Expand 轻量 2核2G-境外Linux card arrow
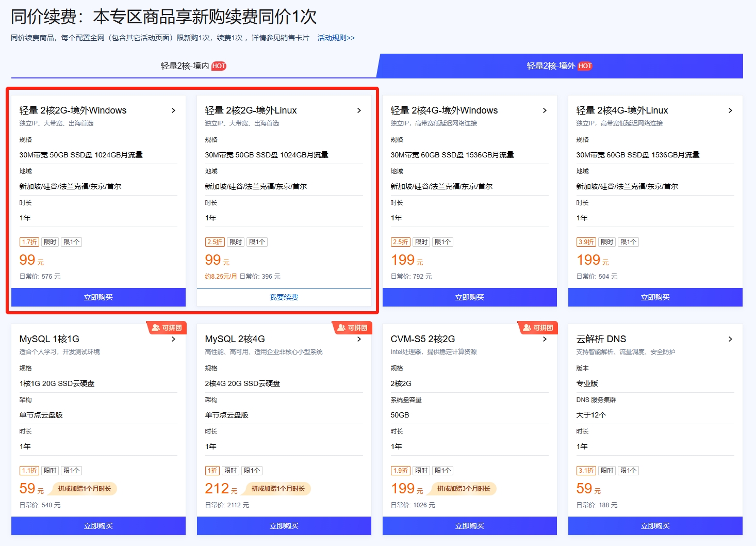This screenshot has height=546, width=756. click(x=359, y=110)
